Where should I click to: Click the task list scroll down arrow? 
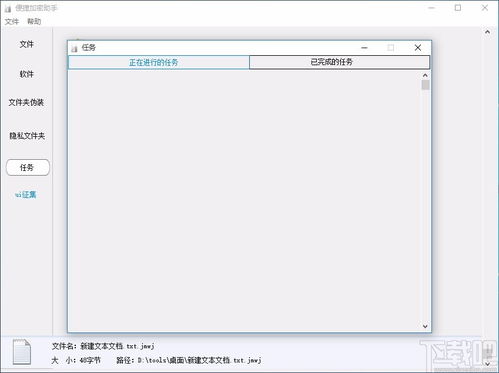(425, 326)
